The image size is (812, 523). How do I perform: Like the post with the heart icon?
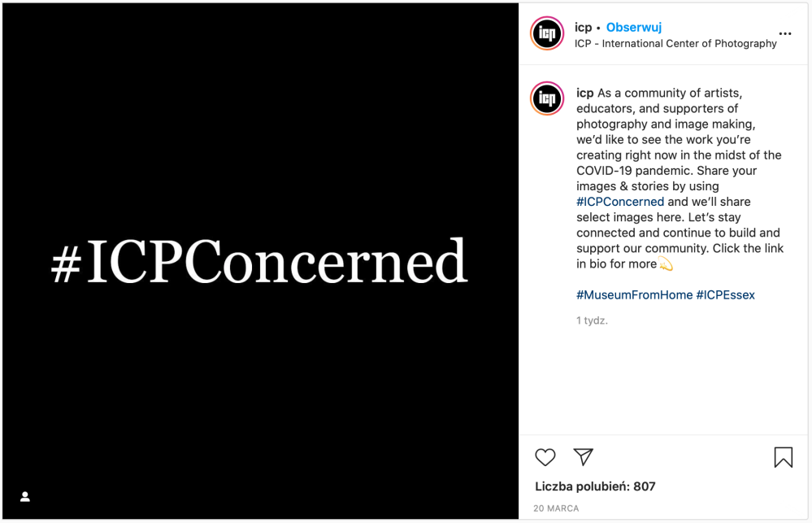pyautogui.click(x=545, y=457)
